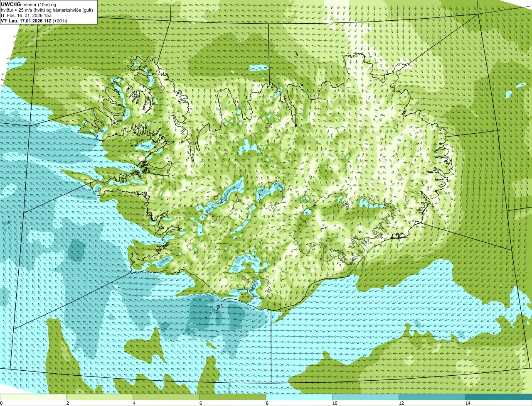Click the pale yellow 0–2 m/s legend swatch

(33, 397)
